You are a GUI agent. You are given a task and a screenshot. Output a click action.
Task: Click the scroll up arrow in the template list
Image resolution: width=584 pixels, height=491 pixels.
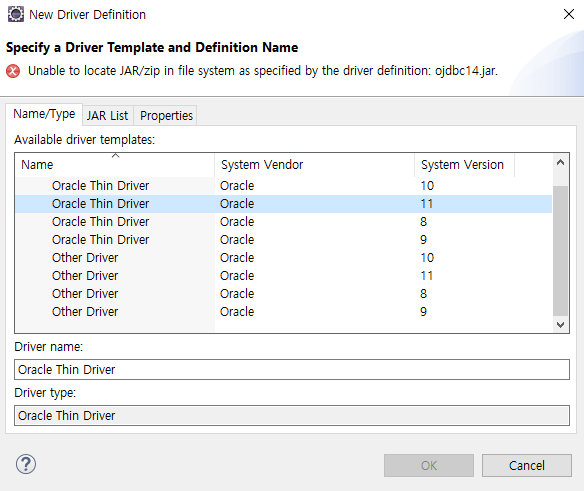560,162
